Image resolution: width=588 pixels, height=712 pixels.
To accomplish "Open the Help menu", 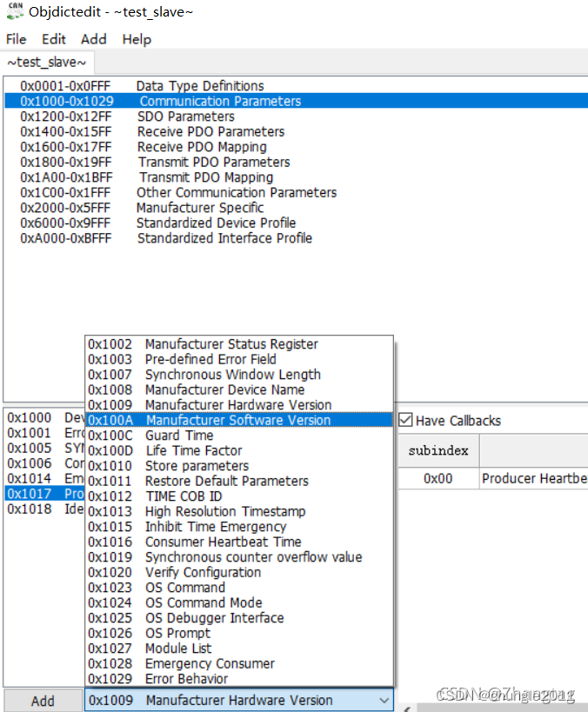I will click(x=137, y=39).
